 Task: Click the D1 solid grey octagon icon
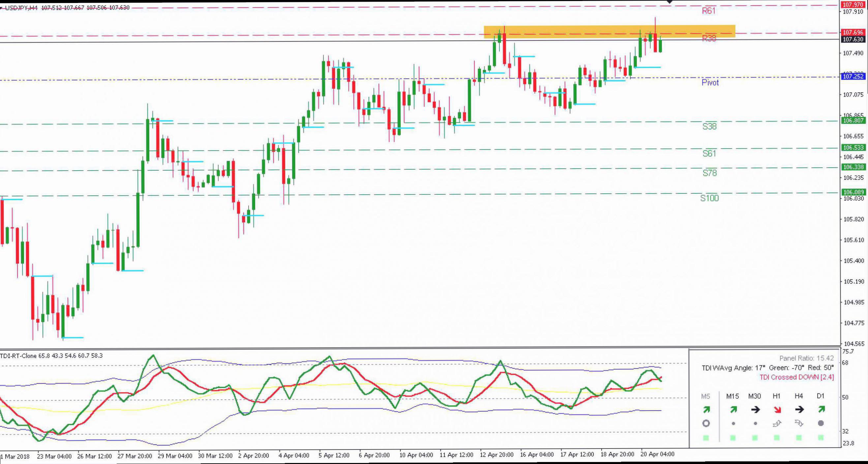point(821,423)
